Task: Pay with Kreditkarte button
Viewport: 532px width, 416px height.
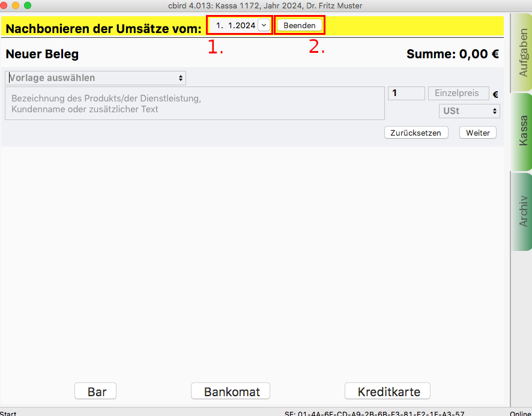Action: coord(387,391)
